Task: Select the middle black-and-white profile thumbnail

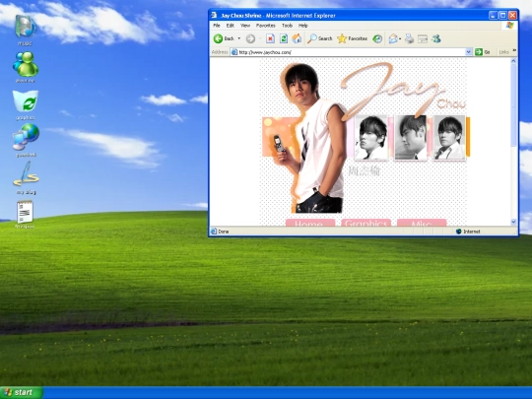Action: 411,137
